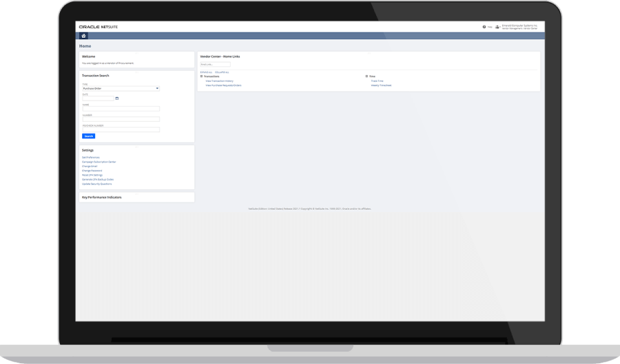Select the Change Password link
Image resolution: width=620 pixels, height=364 pixels.
pos(92,171)
